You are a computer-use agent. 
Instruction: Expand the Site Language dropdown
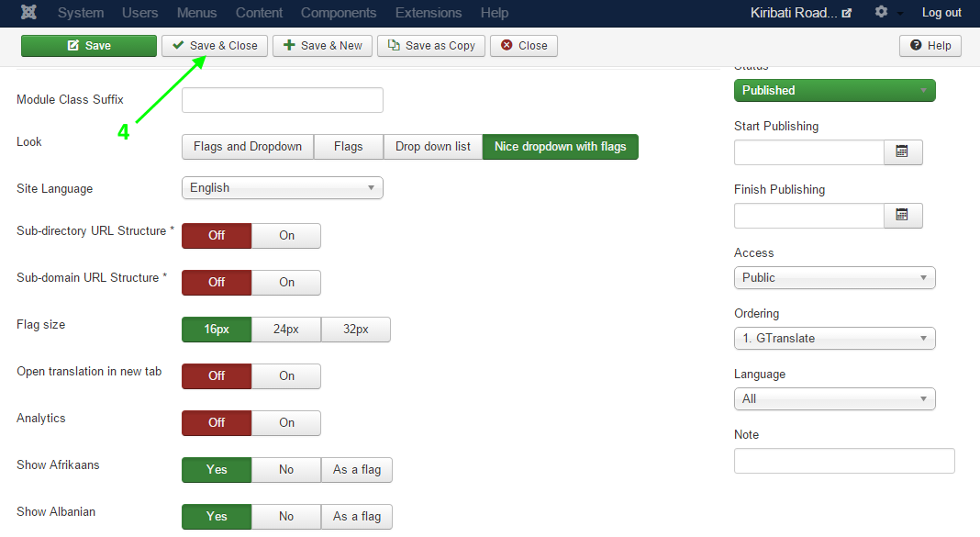pos(282,188)
